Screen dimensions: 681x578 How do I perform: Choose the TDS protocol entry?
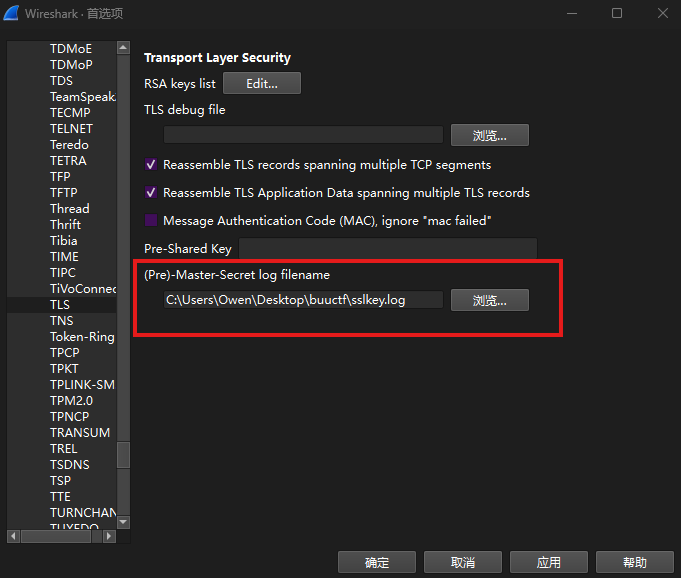click(x=62, y=81)
